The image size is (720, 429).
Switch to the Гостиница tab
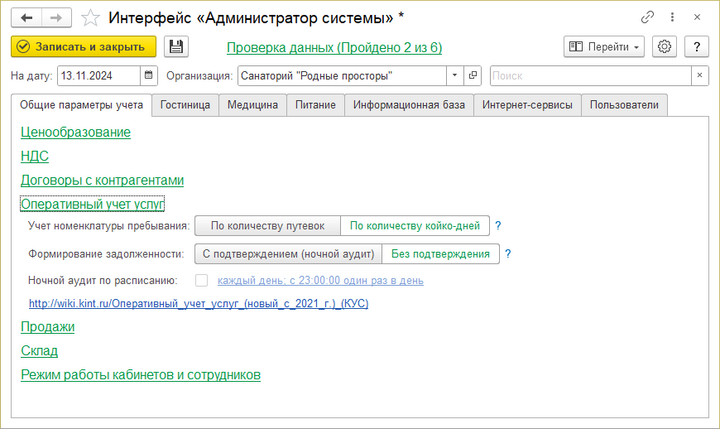point(185,105)
